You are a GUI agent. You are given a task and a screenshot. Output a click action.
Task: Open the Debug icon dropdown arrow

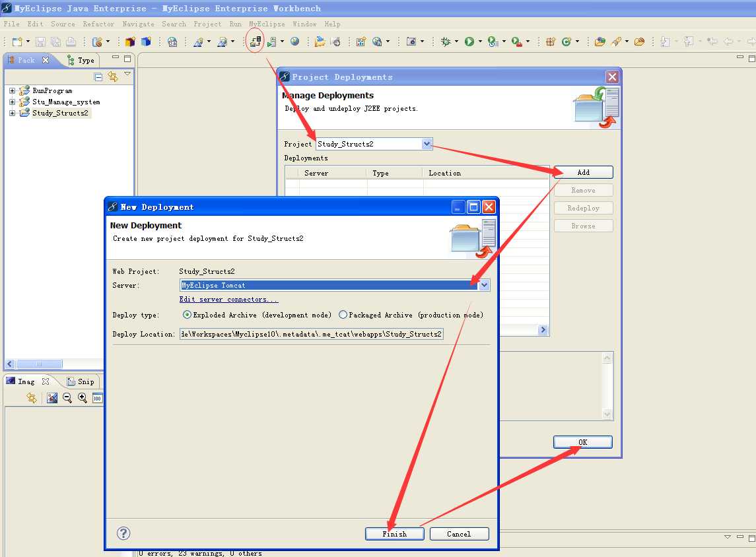(456, 42)
